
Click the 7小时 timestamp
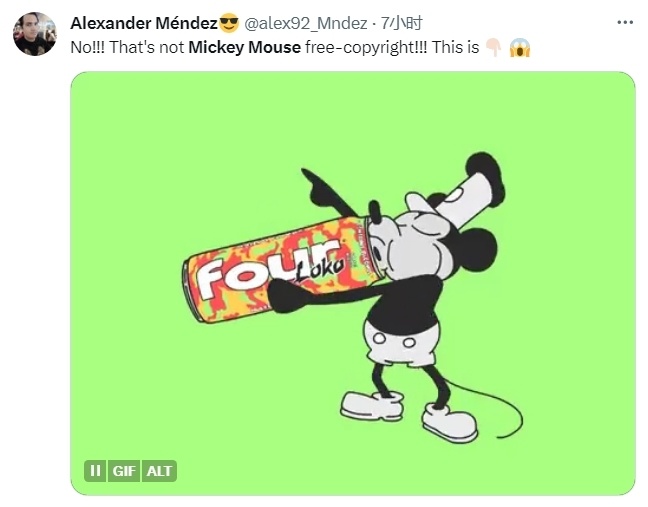click(x=401, y=23)
